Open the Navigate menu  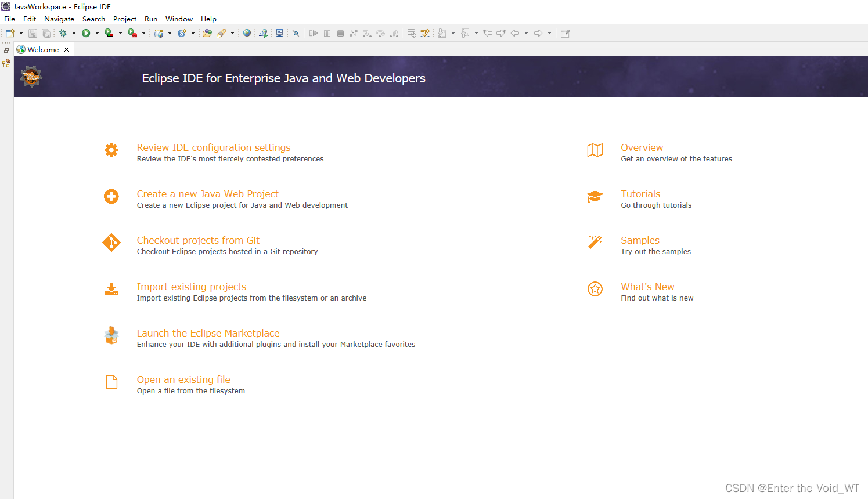(59, 19)
